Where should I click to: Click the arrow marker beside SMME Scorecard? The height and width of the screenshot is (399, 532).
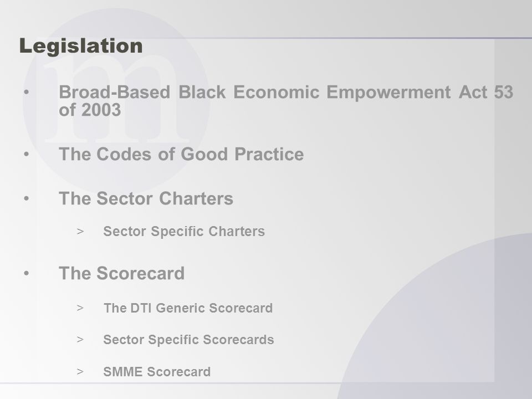(80, 371)
